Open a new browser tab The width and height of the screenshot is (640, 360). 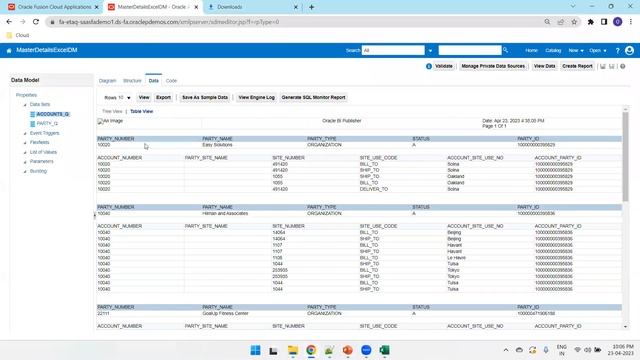point(311,7)
